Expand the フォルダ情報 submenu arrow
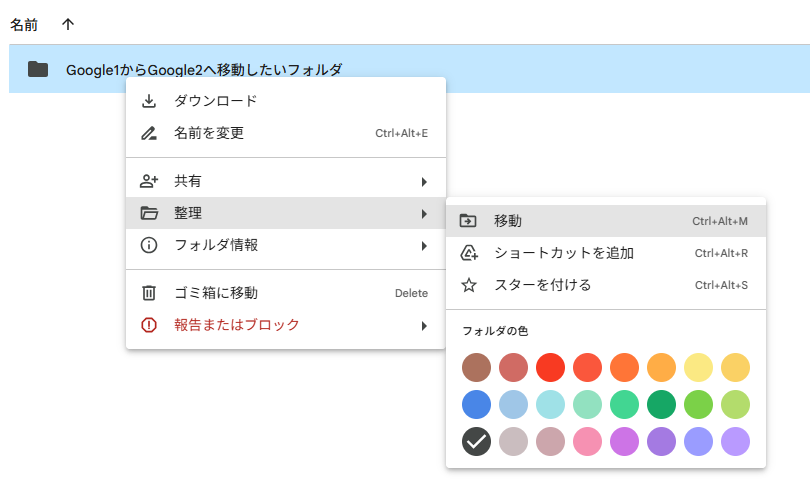This screenshot has height=501, width=810. tap(424, 246)
